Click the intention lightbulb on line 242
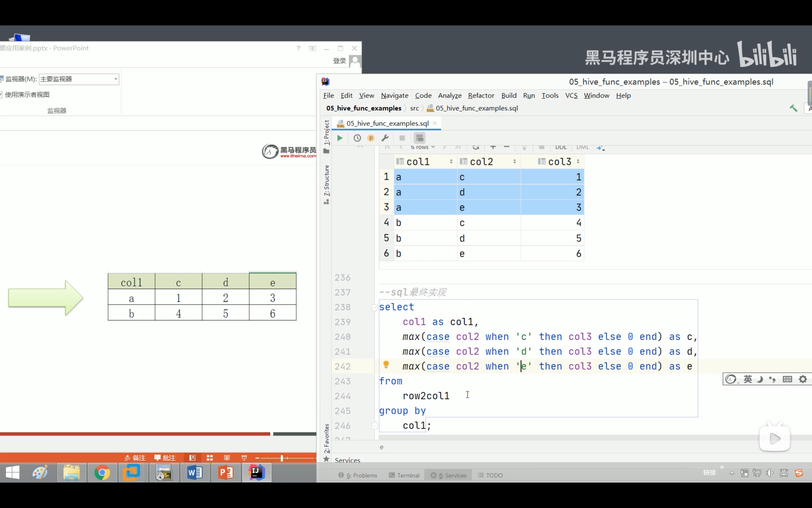The width and height of the screenshot is (812, 508). tap(386, 365)
